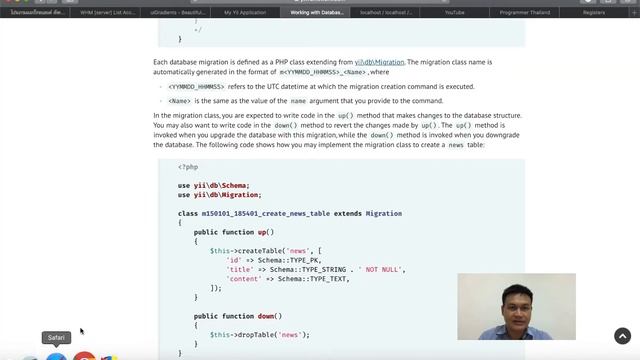Switch to the last tab after Programmer Thailand
This screenshot has height=360, width=640.
click(594, 12)
